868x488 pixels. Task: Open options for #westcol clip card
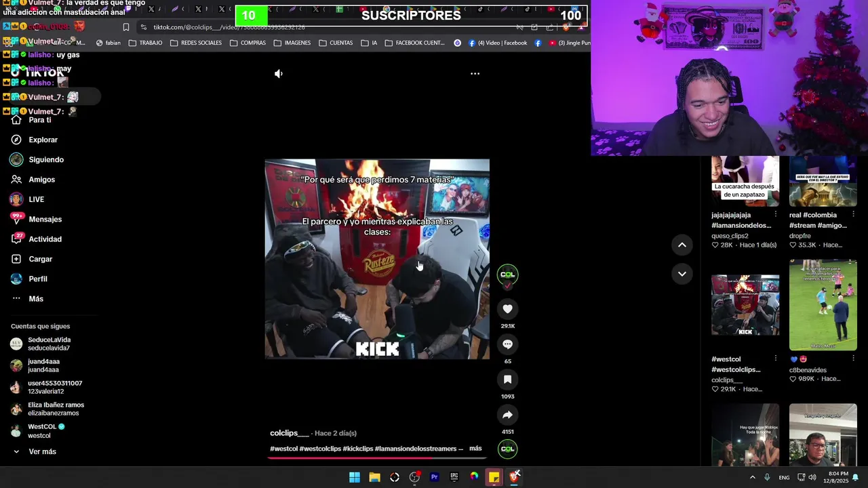775,359
